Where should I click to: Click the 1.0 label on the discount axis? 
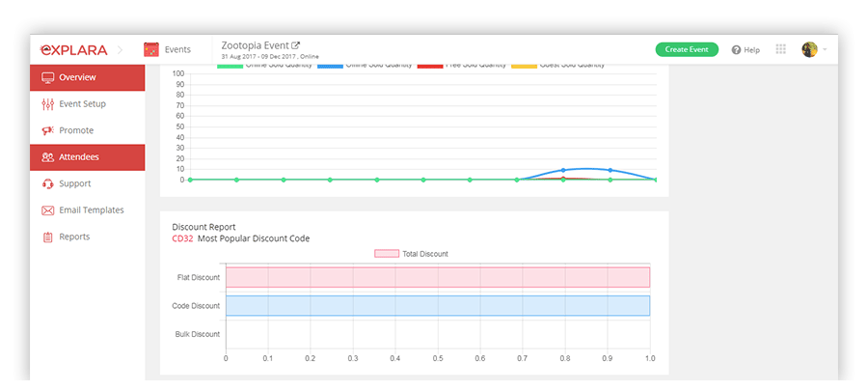[x=650, y=359]
